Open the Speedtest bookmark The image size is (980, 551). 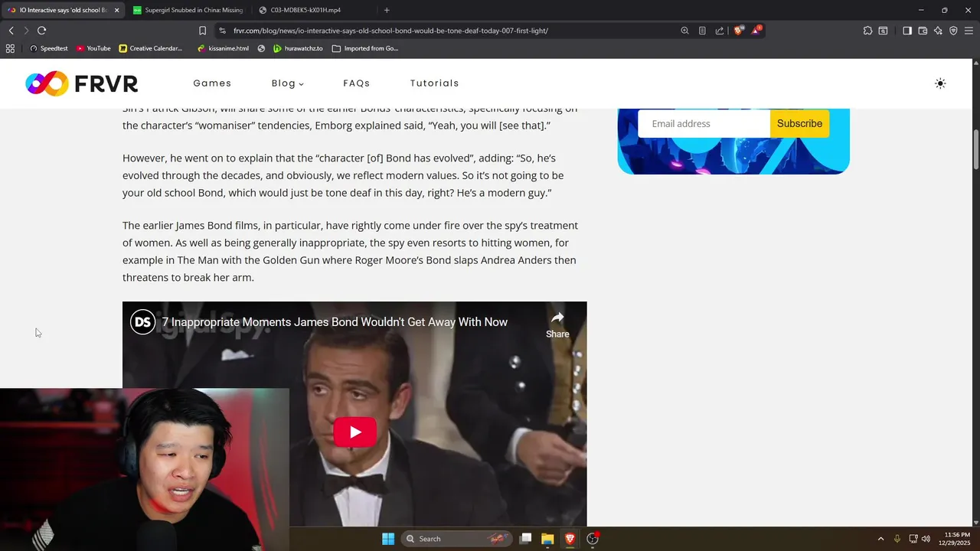pyautogui.click(x=48, y=48)
